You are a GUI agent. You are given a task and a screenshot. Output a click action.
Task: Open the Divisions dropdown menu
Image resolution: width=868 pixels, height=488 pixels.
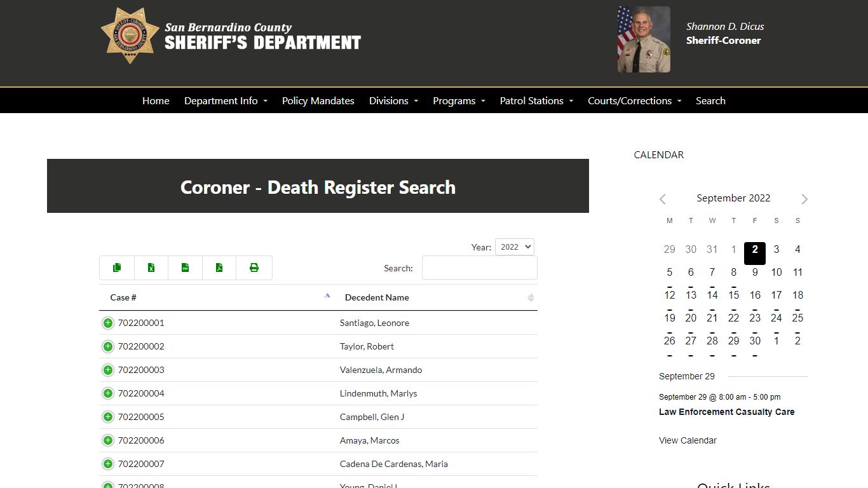393,100
